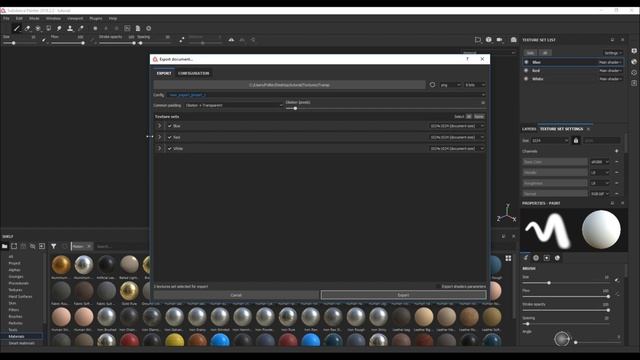
Task: Open the material properties tab icon
Action: 557,258
